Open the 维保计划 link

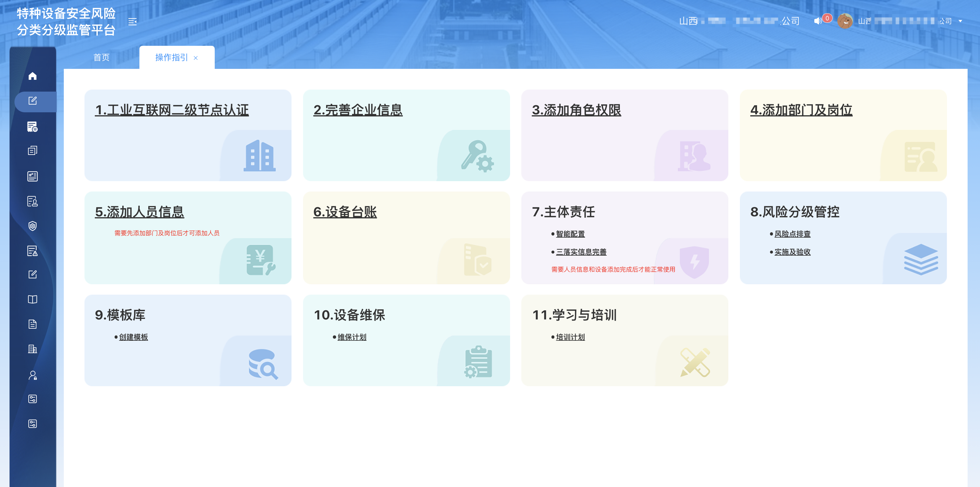(352, 337)
